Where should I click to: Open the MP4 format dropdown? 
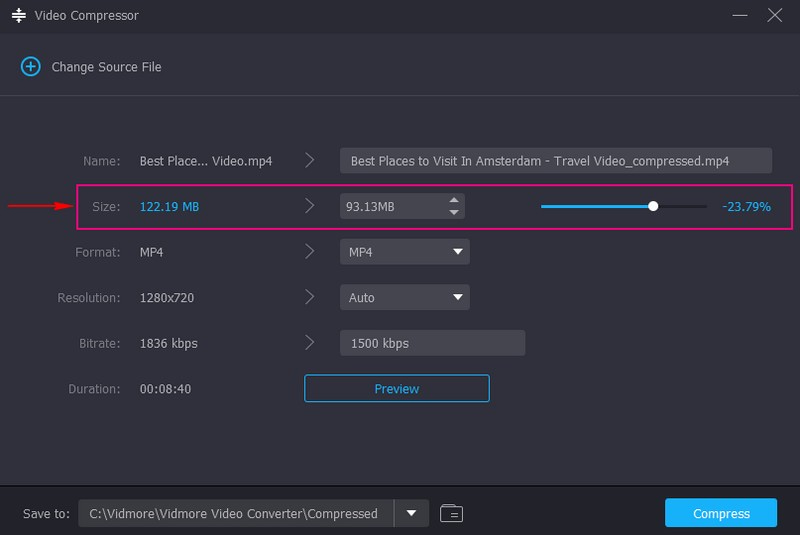404,252
